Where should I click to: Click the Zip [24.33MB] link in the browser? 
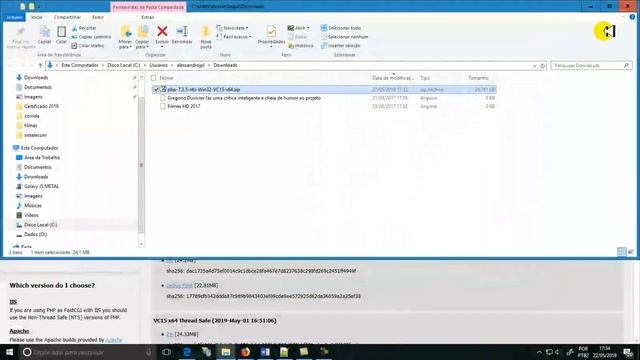(x=170, y=334)
